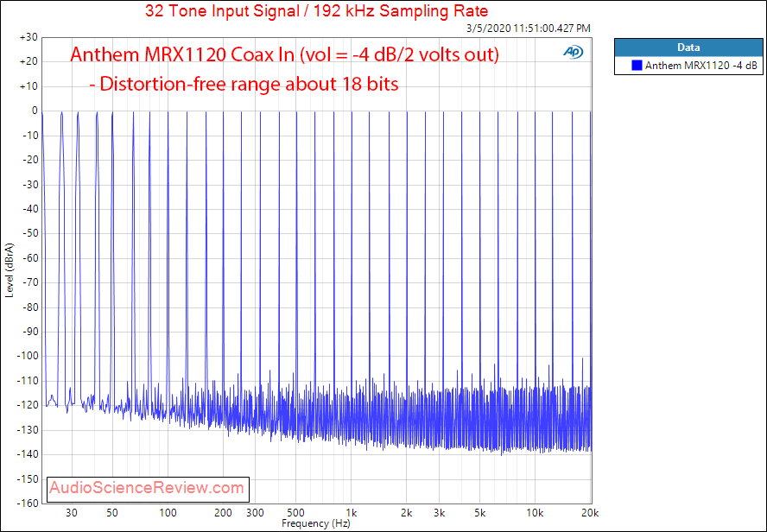
Task: Click the -50 y-axis value
Action: (29, 233)
